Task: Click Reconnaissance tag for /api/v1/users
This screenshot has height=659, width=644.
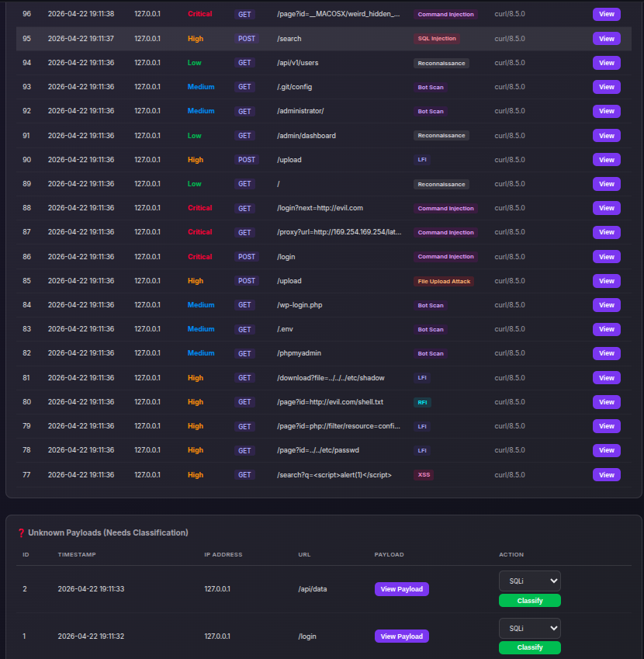Action: coord(441,63)
